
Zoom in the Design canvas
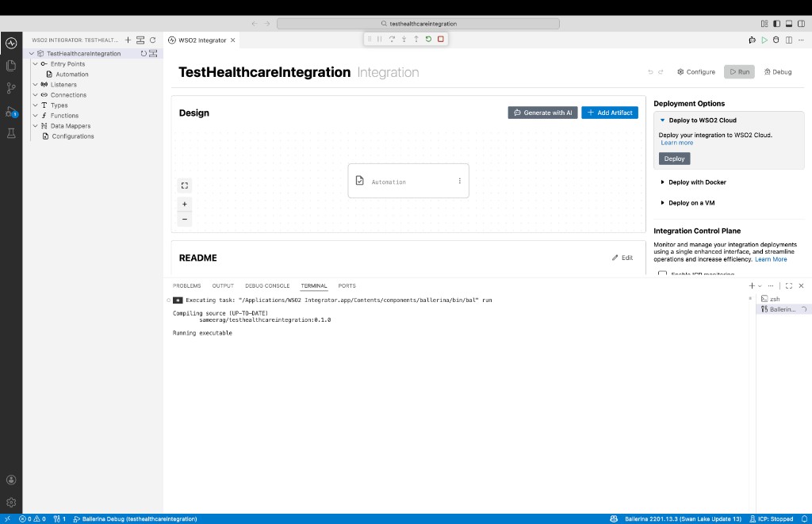pyautogui.click(x=184, y=204)
